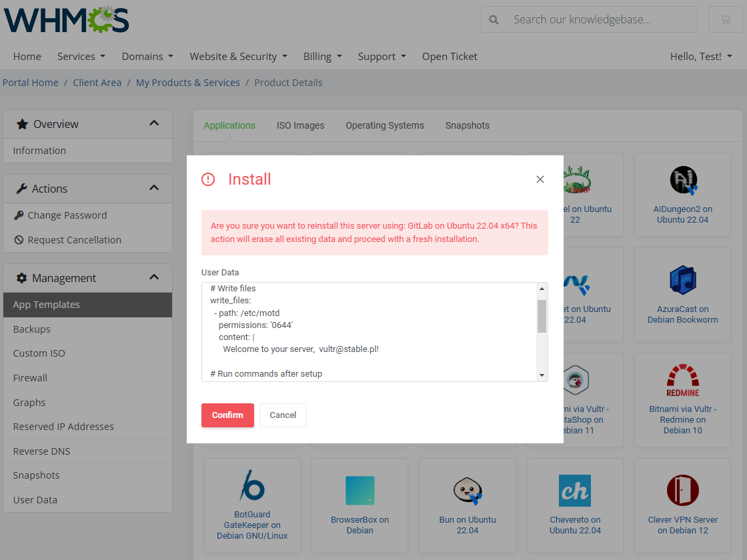Image resolution: width=747 pixels, height=560 pixels.
Task: Click the Bitnami Redmine on Debian 10 label
Action: point(683,420)
